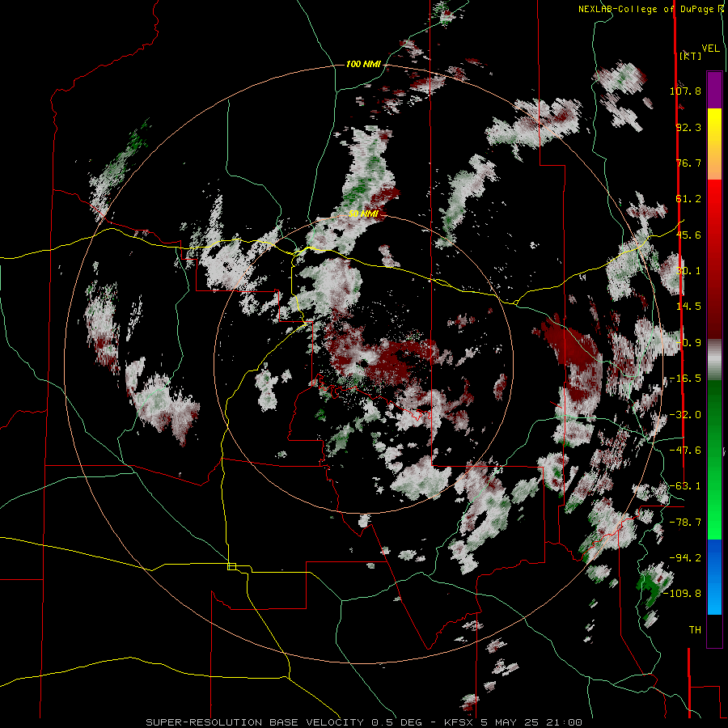728x728 pixels.
Task: Click the [KT] units label
Action: [690, 56]
